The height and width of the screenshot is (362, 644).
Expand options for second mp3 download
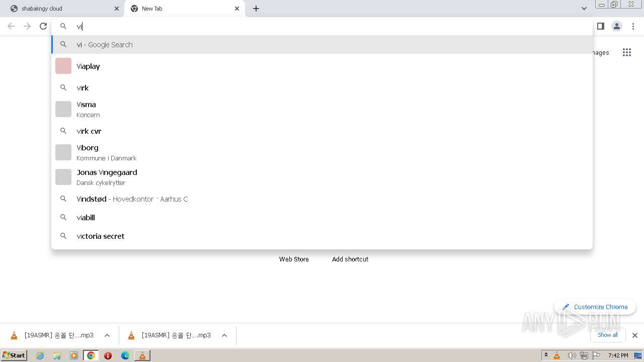pyautogui.click(x=224, y=335)
